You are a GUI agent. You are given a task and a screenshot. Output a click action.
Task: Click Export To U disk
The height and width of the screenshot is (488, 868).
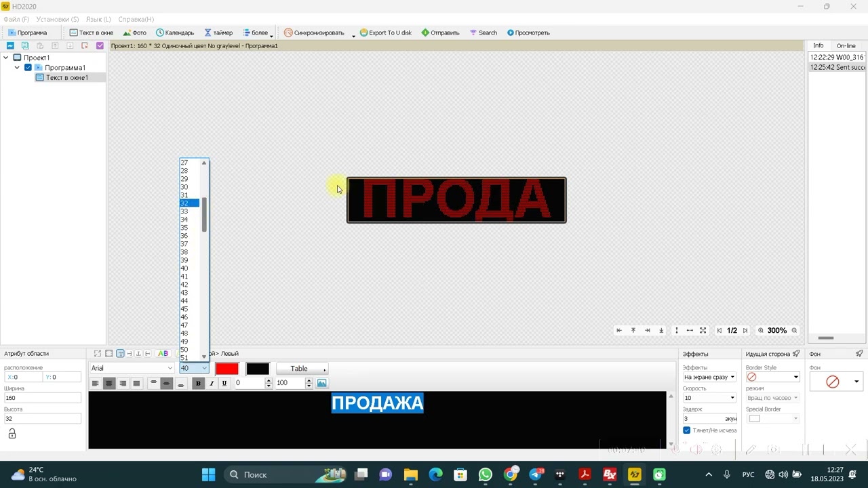tap(386, 33)
